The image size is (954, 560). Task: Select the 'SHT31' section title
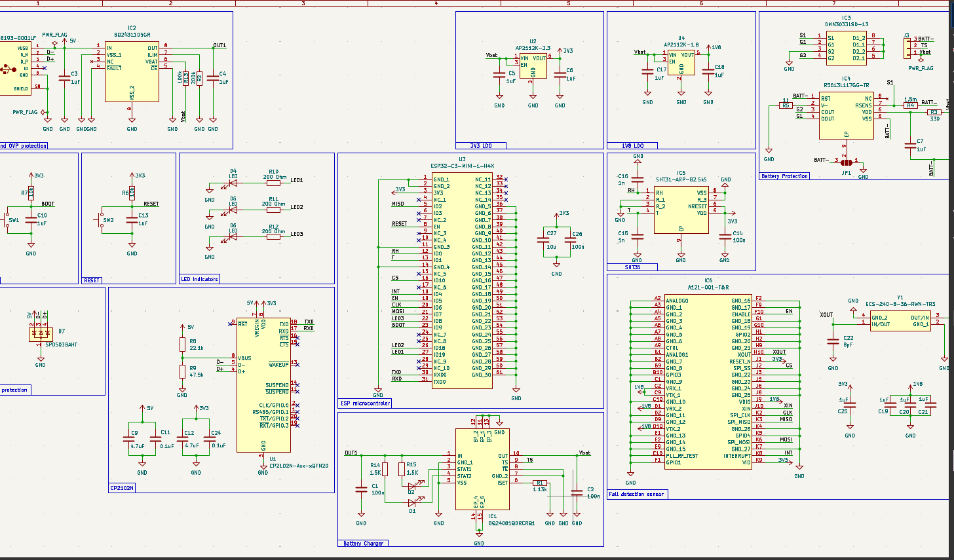(x=632, y=267)
